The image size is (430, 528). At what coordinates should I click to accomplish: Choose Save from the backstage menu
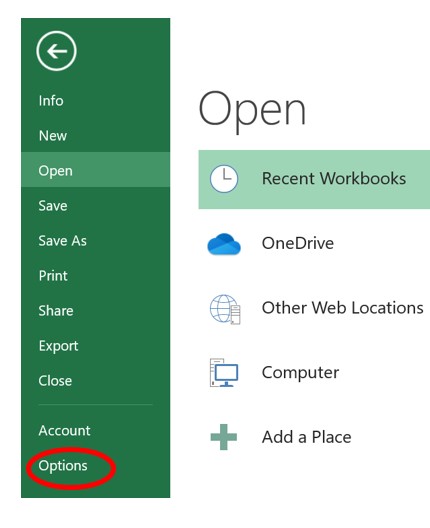pyautogui.click(x=95, y=206)
